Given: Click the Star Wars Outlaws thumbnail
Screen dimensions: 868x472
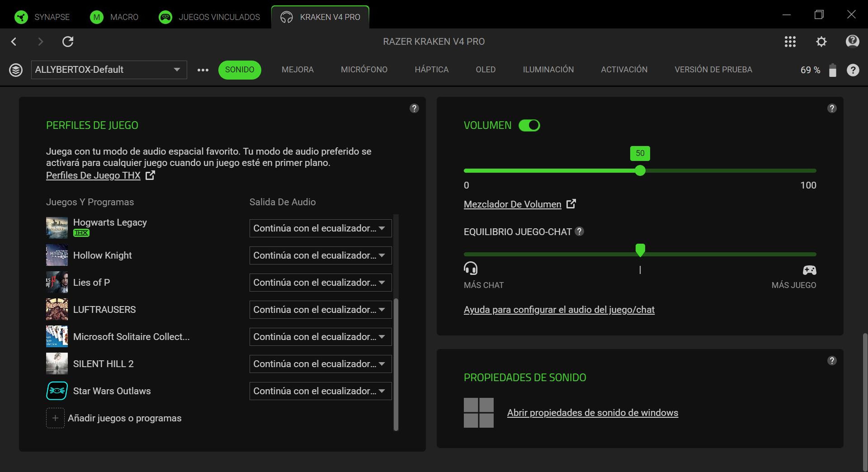Looking at the screenshot, I should tap(56, 391).
